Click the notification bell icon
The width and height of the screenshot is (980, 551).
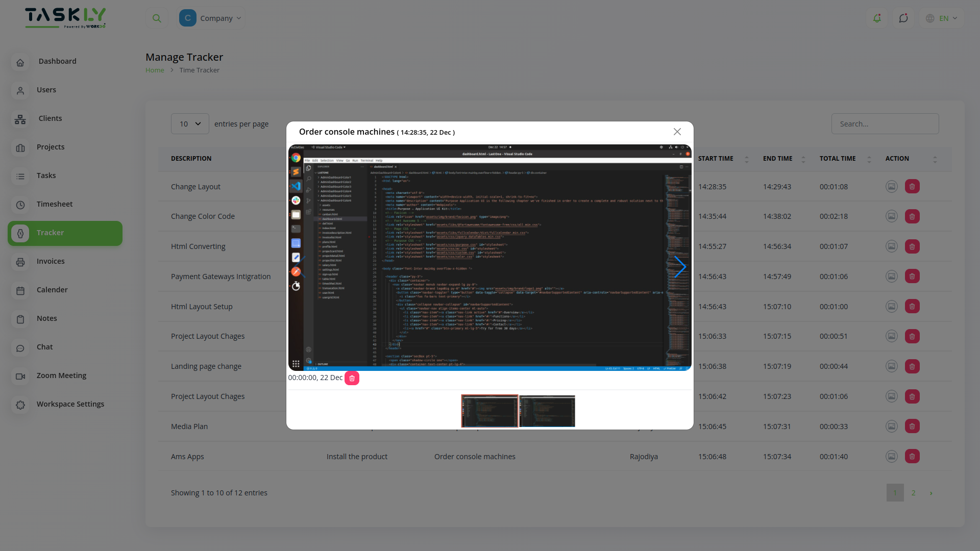pos(877,18)
